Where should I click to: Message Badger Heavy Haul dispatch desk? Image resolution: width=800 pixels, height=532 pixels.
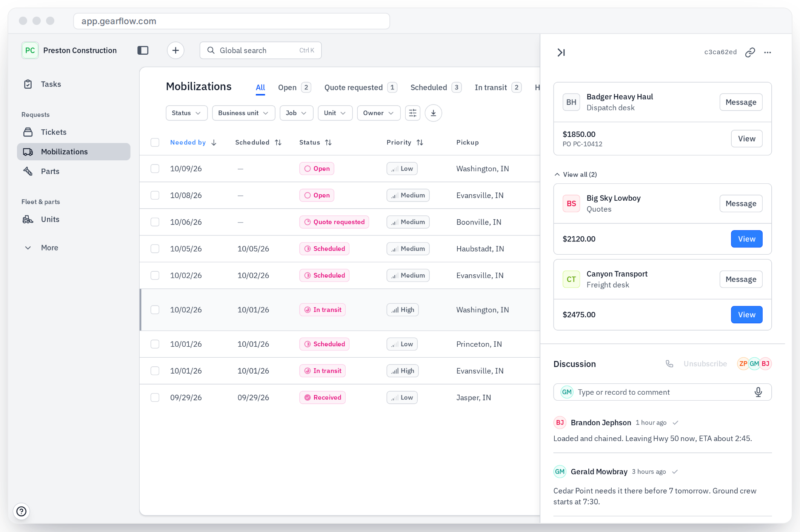pyautogui.click(x=741, y=102)
